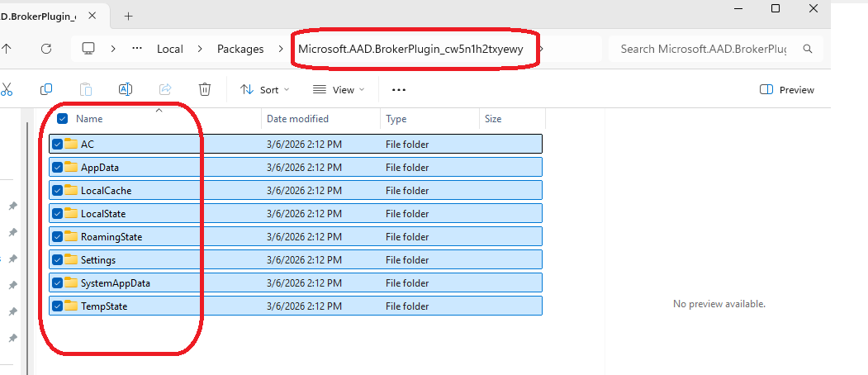Click the SystemAppData folder name
Screen dimensions: 868x375
pos(115,283)
